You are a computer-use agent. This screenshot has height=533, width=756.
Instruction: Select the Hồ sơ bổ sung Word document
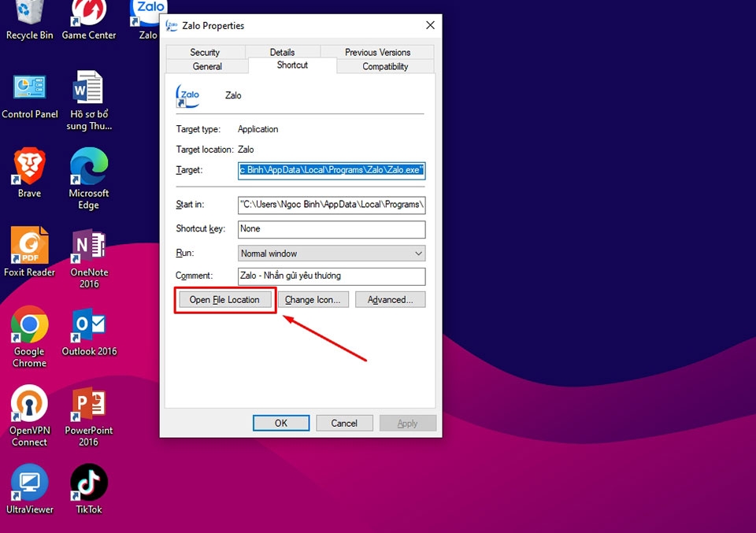pos(89,100)
